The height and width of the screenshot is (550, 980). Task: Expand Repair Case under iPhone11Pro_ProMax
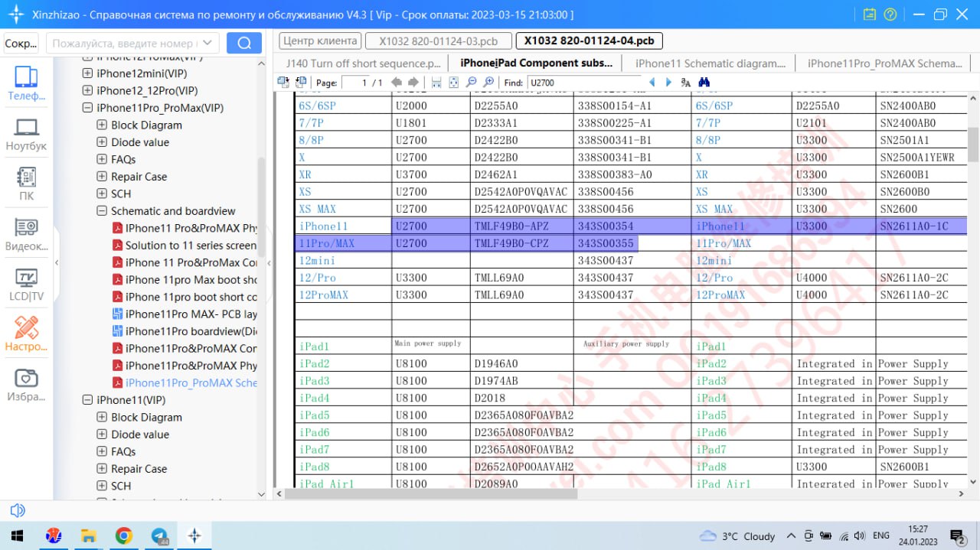pyautogui.click(x=102, y=177)
